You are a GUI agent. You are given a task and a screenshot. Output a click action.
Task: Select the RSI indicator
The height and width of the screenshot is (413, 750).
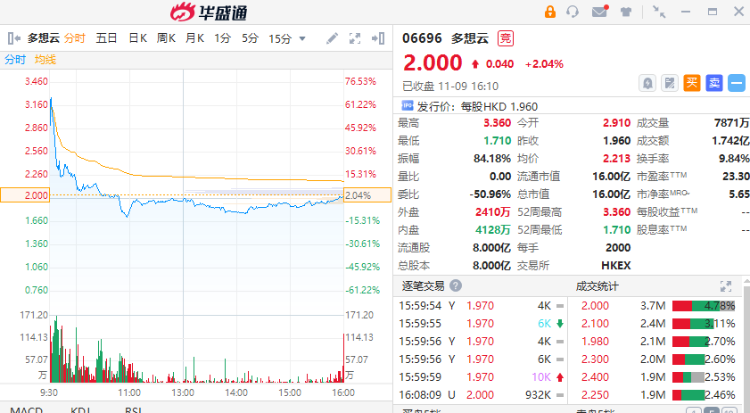[133, 410]
